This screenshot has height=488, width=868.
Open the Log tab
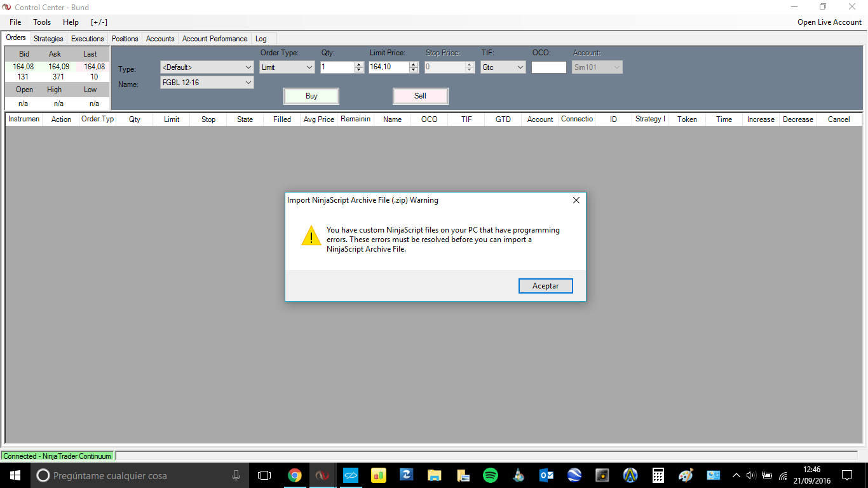click(261, 39)
